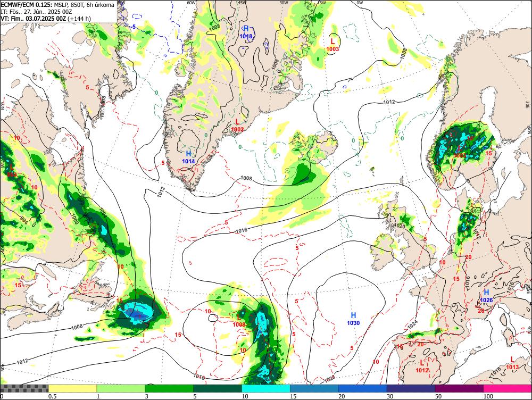Pick the royal blue 20–30 mm legend swatch

pos(362,388)
